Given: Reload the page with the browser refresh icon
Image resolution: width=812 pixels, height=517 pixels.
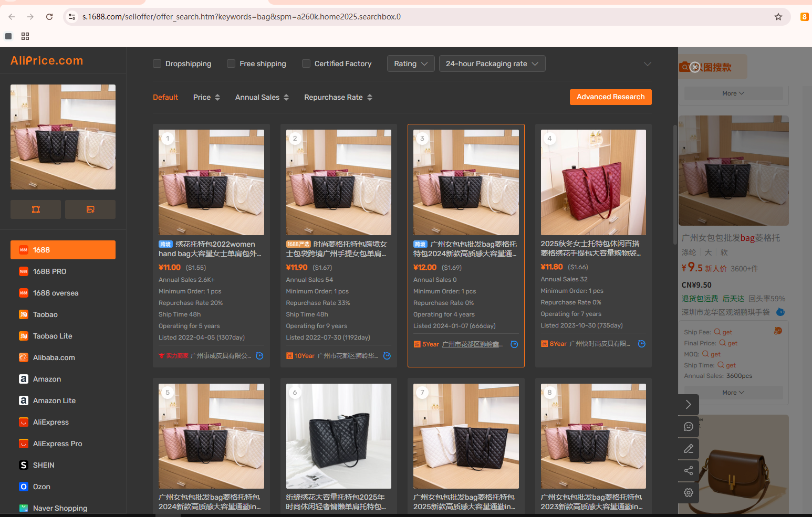Looking at the screenshot, I should [49, 17].
